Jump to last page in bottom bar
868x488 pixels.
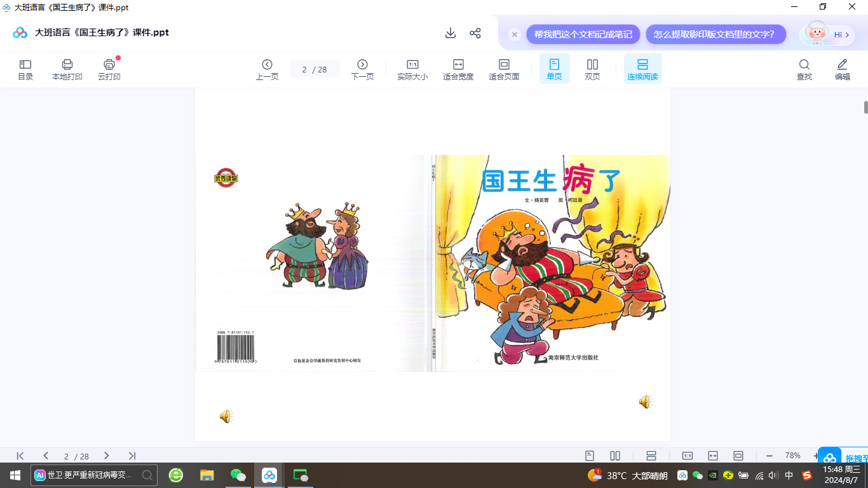pos(132,456)
